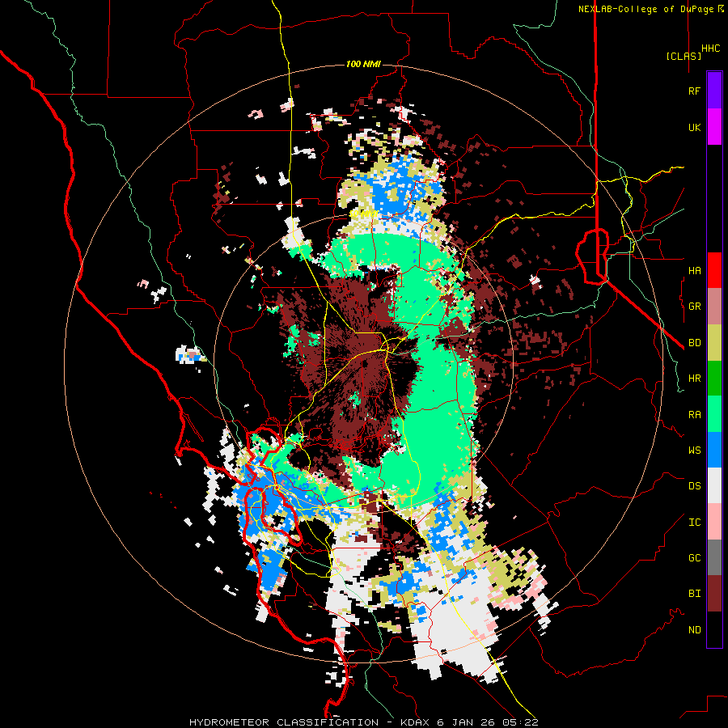The width and height of the screenshot is (728, 728).
Task: Click the 'HYDROMETEOR CLASSIFICATION - KDAX' caption
Action: pyautogui.click(x=310, y=722)
